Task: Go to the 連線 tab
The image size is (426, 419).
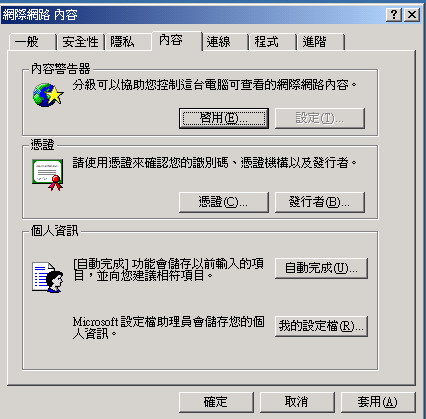Action: (225, 42)
